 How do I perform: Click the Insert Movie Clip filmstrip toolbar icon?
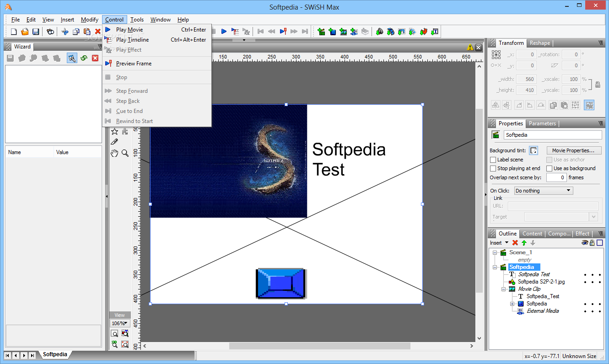point(343,32)
